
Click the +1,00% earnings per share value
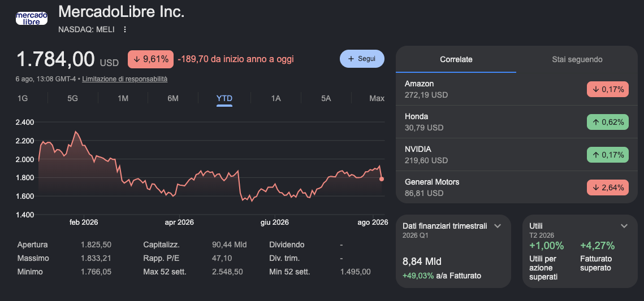tap(547, 246)
